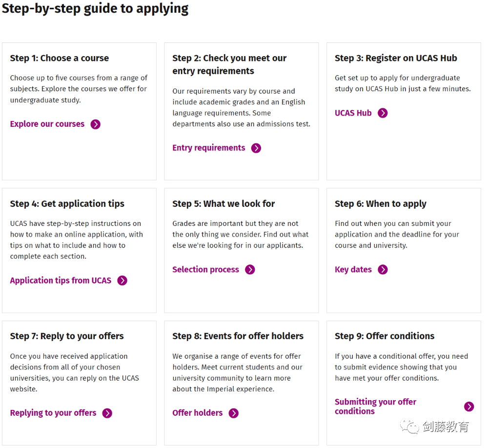Click arrow icon beside Replying to your offers

(107, 413)
